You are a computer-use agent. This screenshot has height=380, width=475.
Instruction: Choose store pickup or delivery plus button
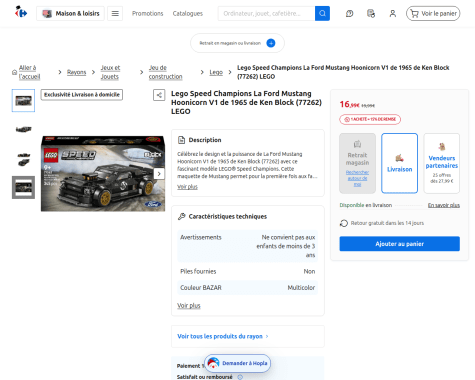(271, 43)
